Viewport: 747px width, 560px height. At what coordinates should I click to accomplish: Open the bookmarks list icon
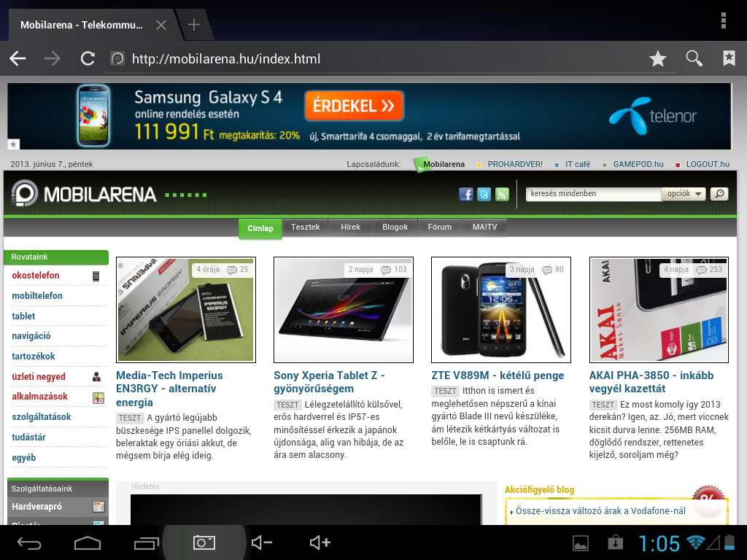click(729, 58)
